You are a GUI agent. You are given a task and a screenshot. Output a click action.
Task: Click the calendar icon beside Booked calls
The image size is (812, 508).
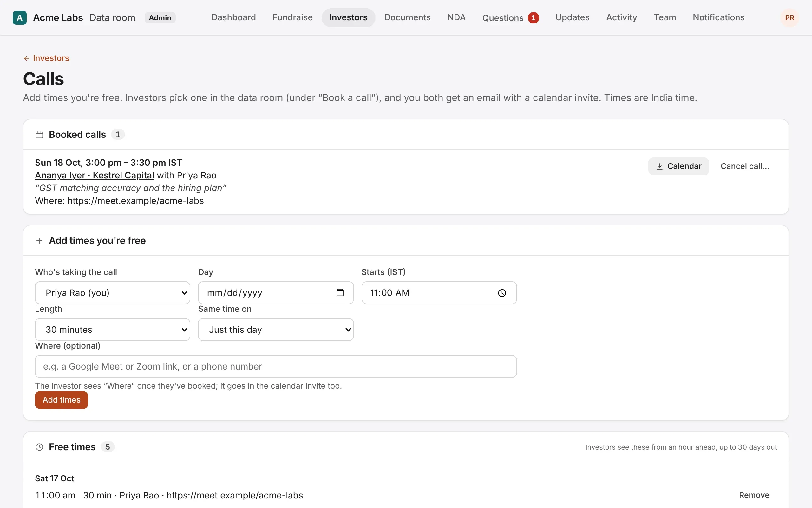tap(39, 135)
